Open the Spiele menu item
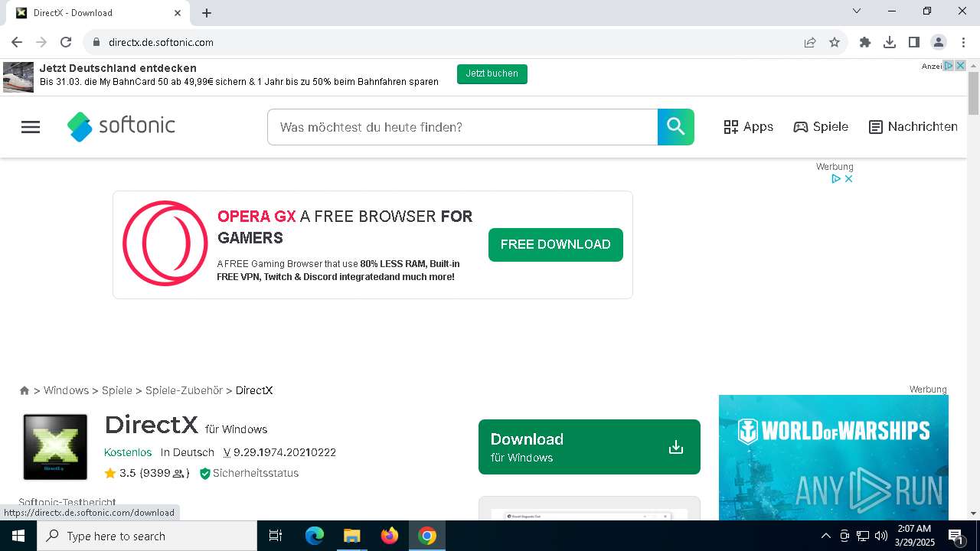Image resolution: width=980 pixels, height=551 pixels. 821,127
